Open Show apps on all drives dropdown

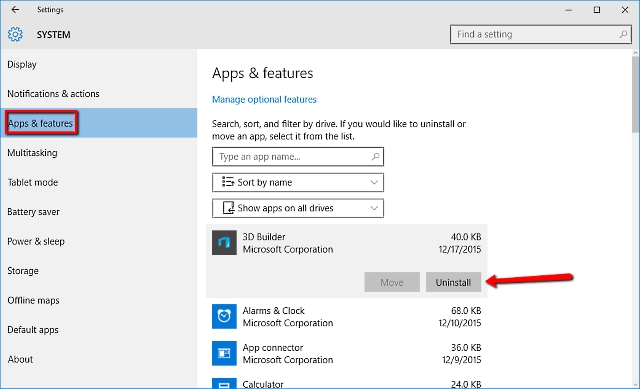[298, 208]
